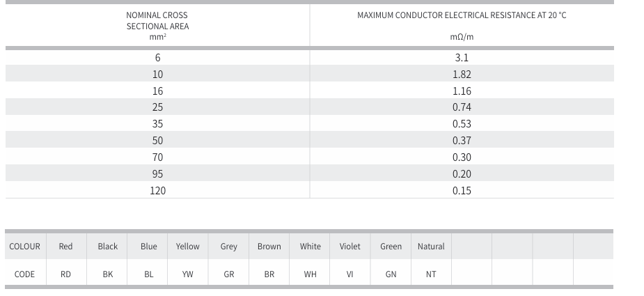Click the GN colour code
The image size is (644, 296).
coord(391,274)
